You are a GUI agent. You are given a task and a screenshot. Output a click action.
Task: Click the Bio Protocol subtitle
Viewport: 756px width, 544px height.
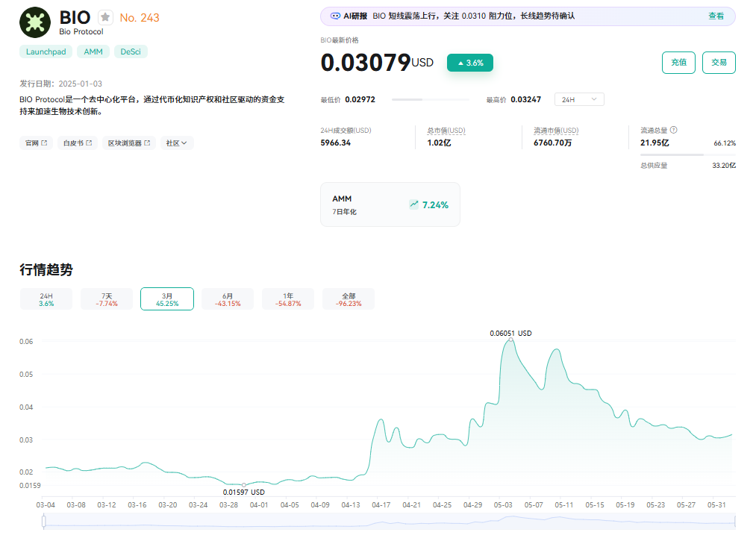[81, 32]
